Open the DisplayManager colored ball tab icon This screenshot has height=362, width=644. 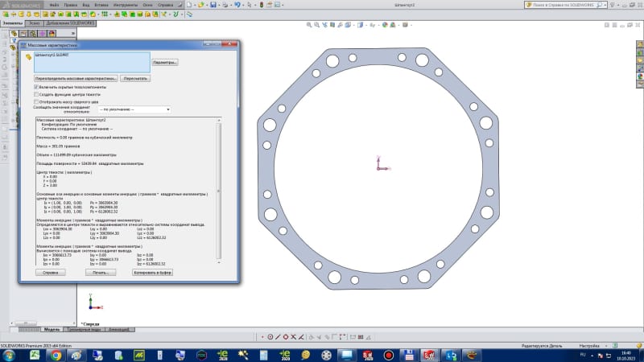[x=52, y=33]
